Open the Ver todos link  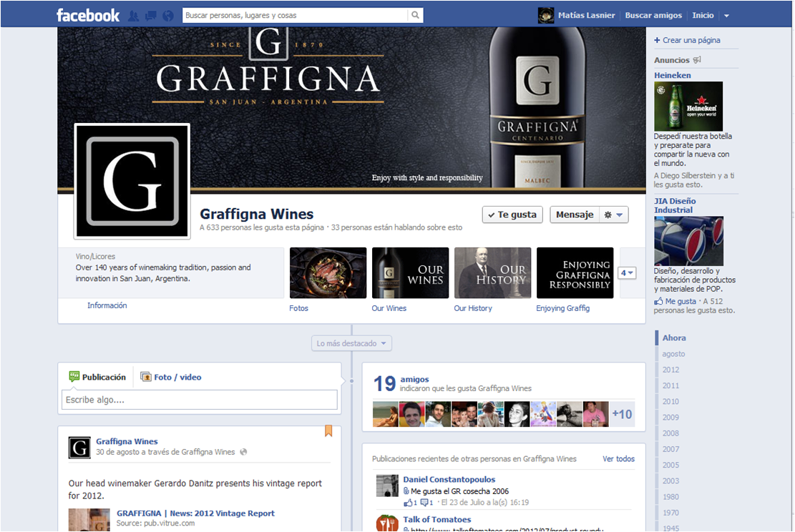click(x=618, y=459)
